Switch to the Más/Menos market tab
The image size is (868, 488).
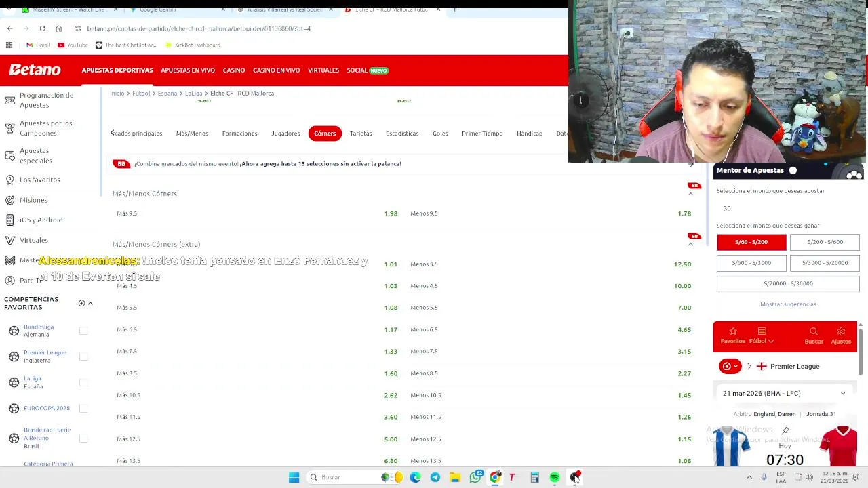tap(192, 134)
